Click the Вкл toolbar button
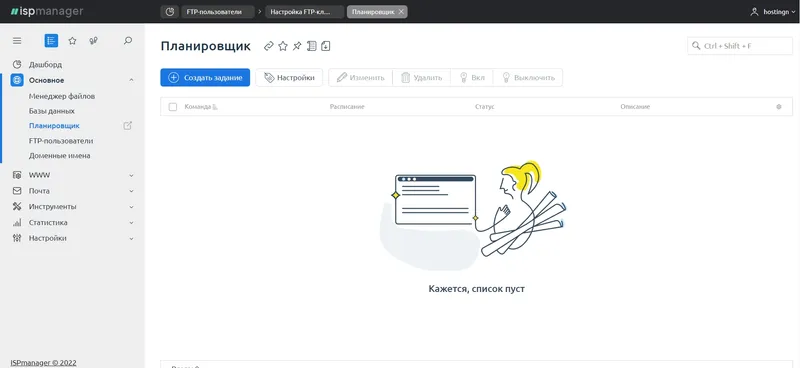This screenshot has height=368, width=800. [472, 78]
